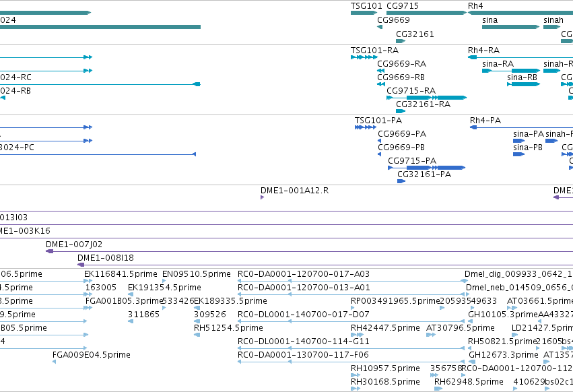Open the Rh4-RA transcript label
573x392 pixels.
pos(483,51)
